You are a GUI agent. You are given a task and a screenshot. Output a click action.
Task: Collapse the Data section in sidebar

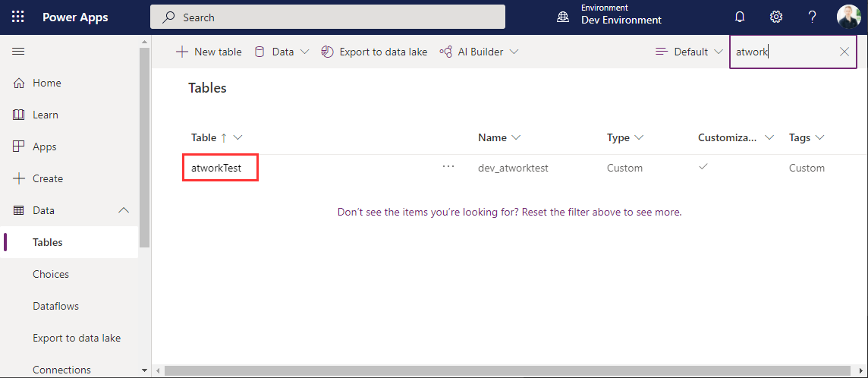[124, 210]
